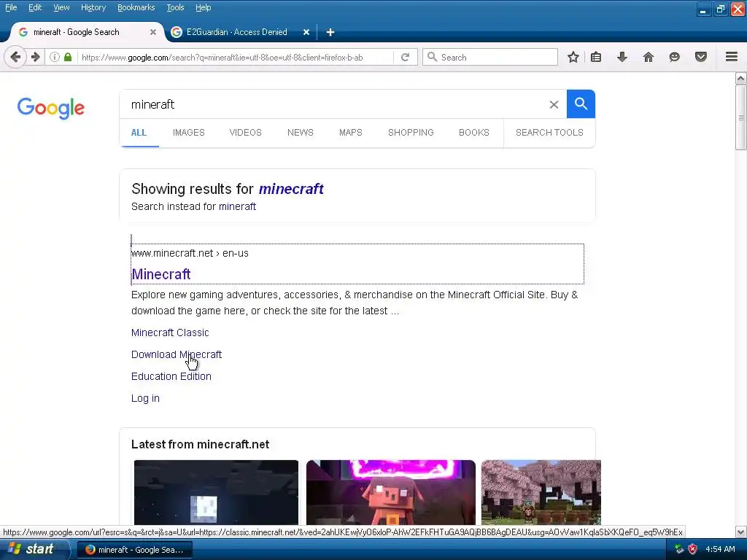Viewport: 747px width, 560px height.
Task: Go back using the browser back arrow
Action: click(15, 57)
